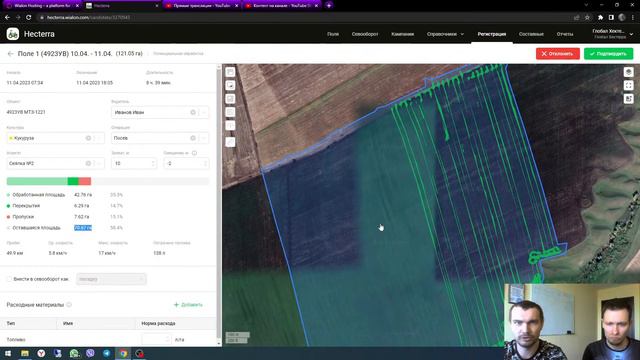Click the left panel vertical scrollbar
Viewport: 640px width, 360px height.
pos(219,204)
